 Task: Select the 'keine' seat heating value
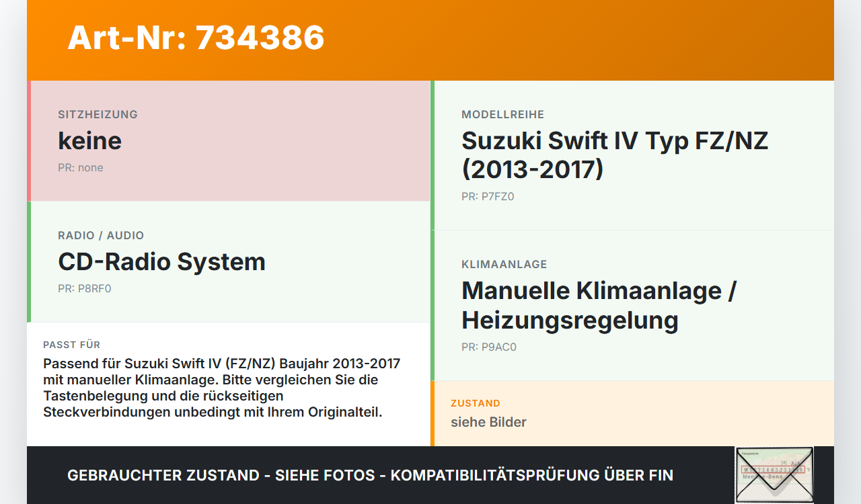(89, 140)
